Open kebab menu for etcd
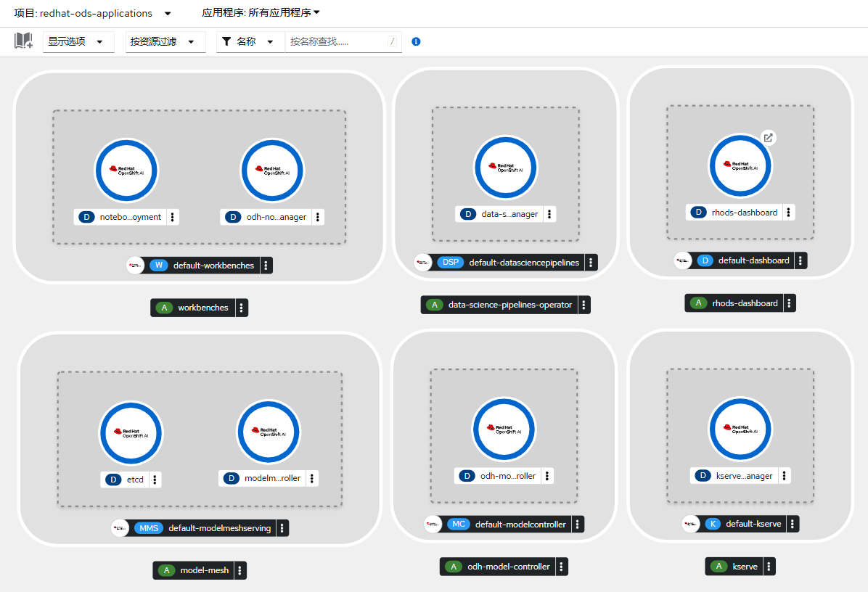The width and height of the screenshot is (868, 592). tap(155, 480)
